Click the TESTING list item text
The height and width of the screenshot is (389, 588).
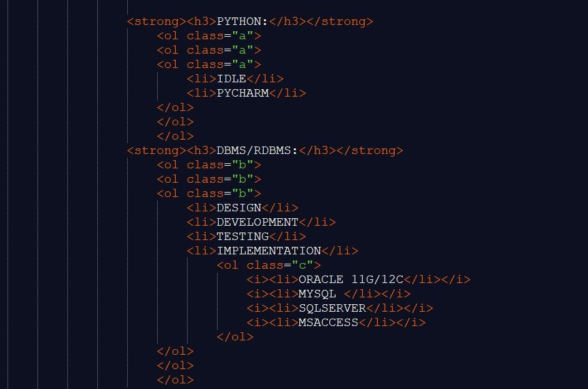click(x=243, y=237)
